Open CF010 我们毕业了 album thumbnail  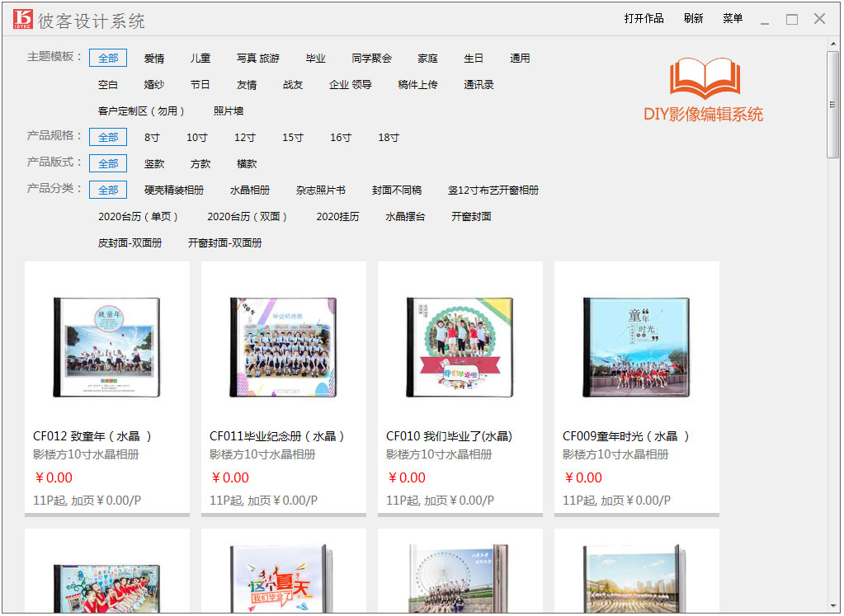pyautogui.click(x=460, y=347)
